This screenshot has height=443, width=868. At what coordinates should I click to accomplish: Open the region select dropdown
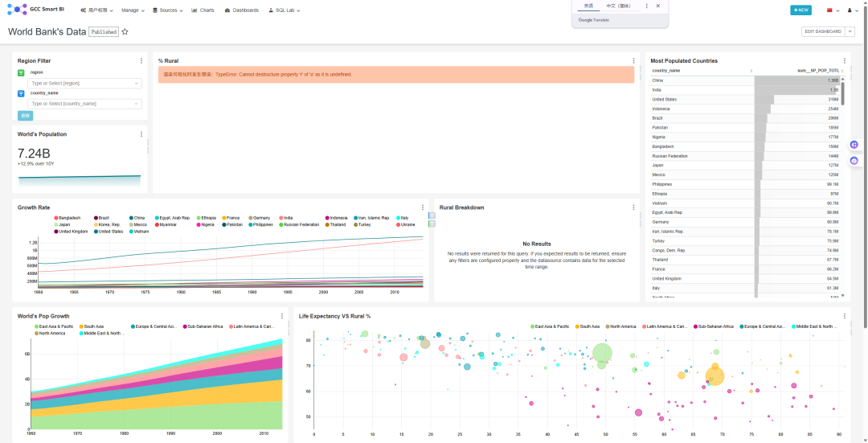(x=84, y=83)
